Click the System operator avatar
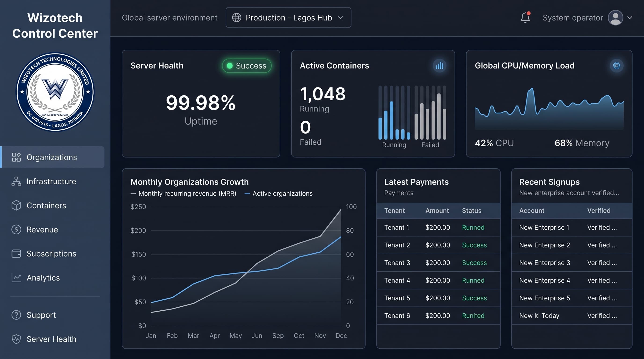The width and height of the screenshot is (644, 359). [615, 18]
